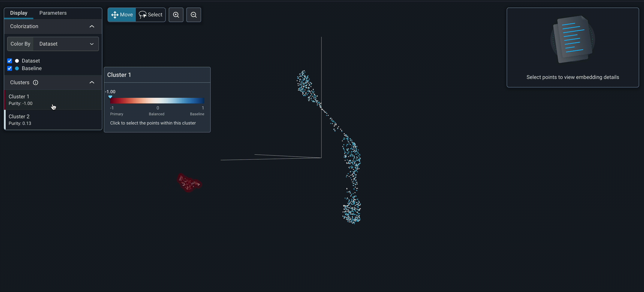Collapse the Colorization section

point(92,26)
